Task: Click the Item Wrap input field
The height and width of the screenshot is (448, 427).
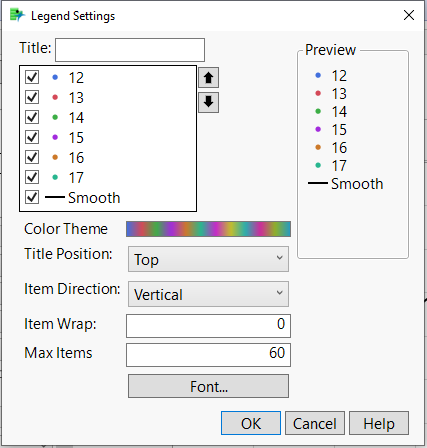Action: 208,326
